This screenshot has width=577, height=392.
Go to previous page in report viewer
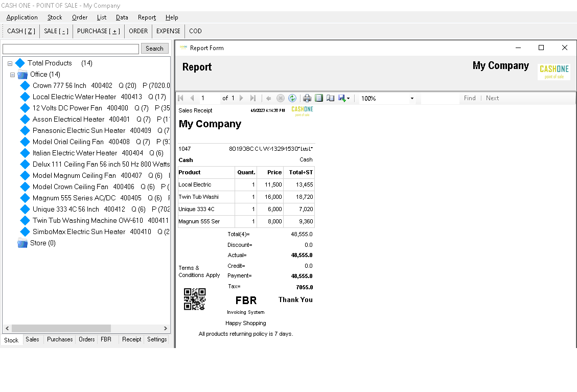(192, 98)
